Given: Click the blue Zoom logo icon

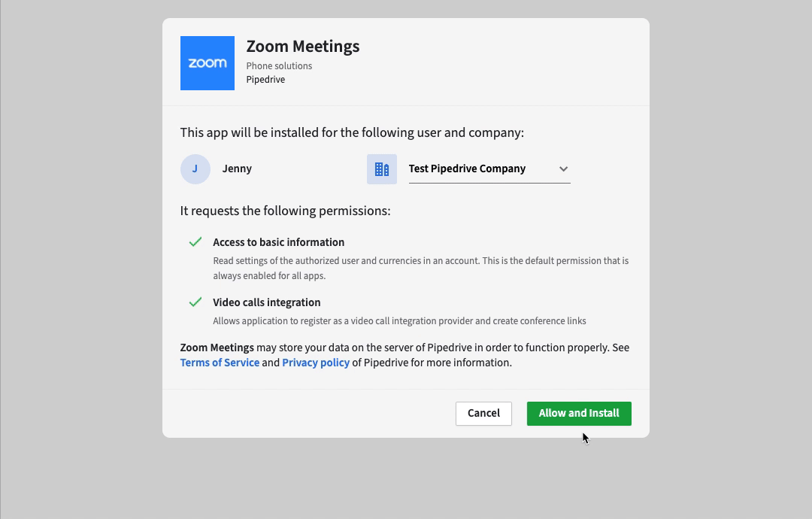Looking at the screenshot, I should (x=208, y=63).
